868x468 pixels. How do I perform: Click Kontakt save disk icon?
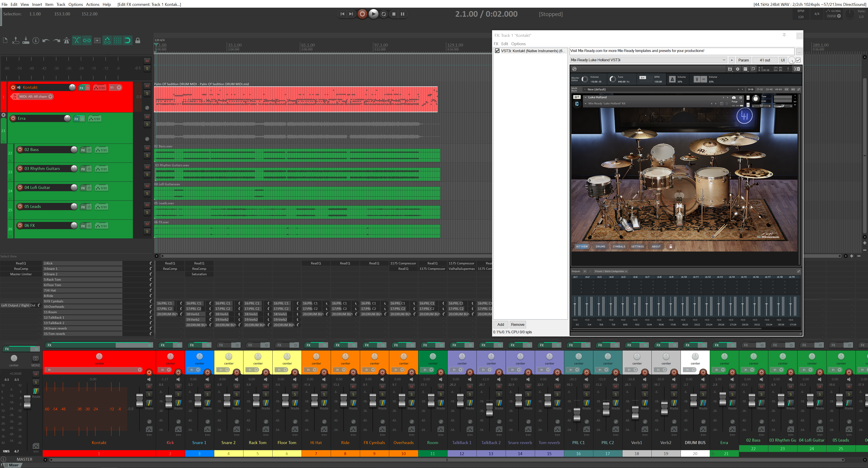point(730,69)
